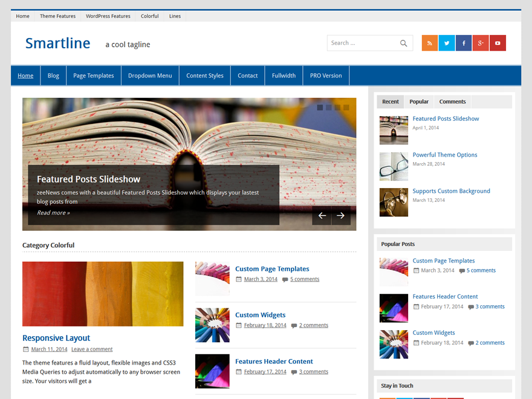Go to previous slide with left arrow
This screenshot has width=532, height=399.
(x=322, y=215)
